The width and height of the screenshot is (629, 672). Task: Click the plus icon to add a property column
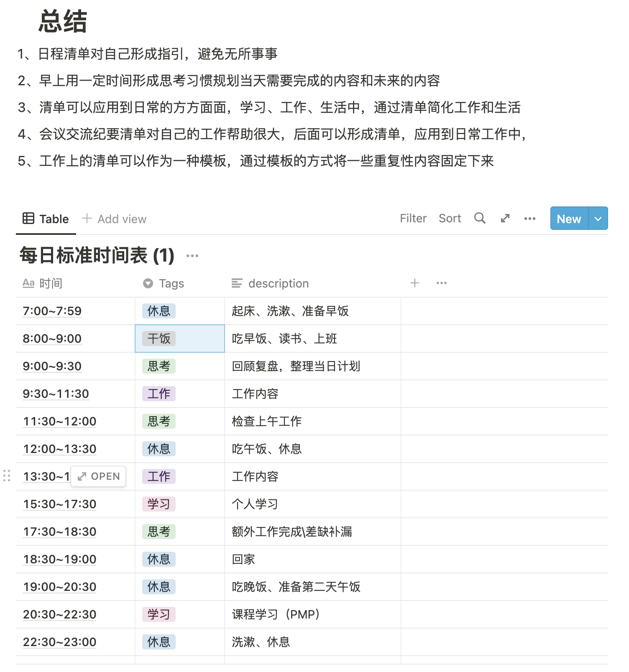pyautogui.click(x=415, y=283)
